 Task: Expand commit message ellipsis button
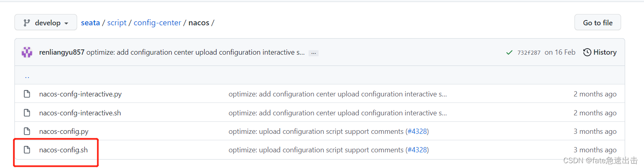pyautogui.click(x=313, y=53)
